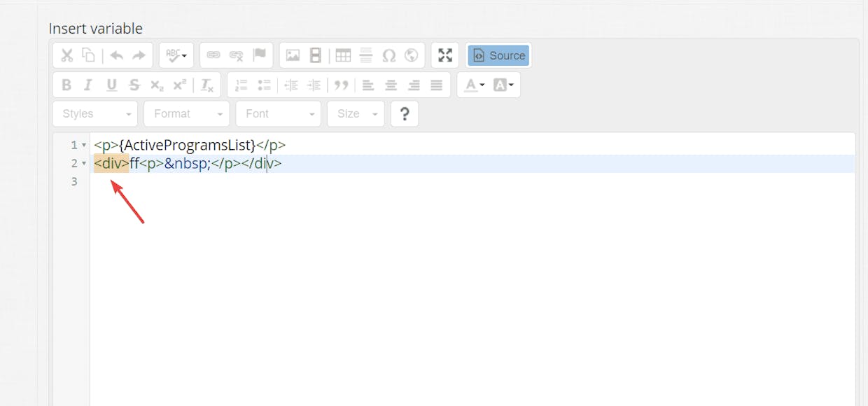
Task: Click the question mark help button
Action: click(405, 113)
